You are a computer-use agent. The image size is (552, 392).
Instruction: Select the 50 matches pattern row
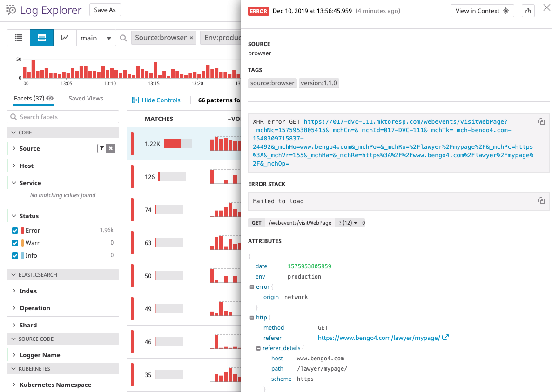(x=184, y=276)
